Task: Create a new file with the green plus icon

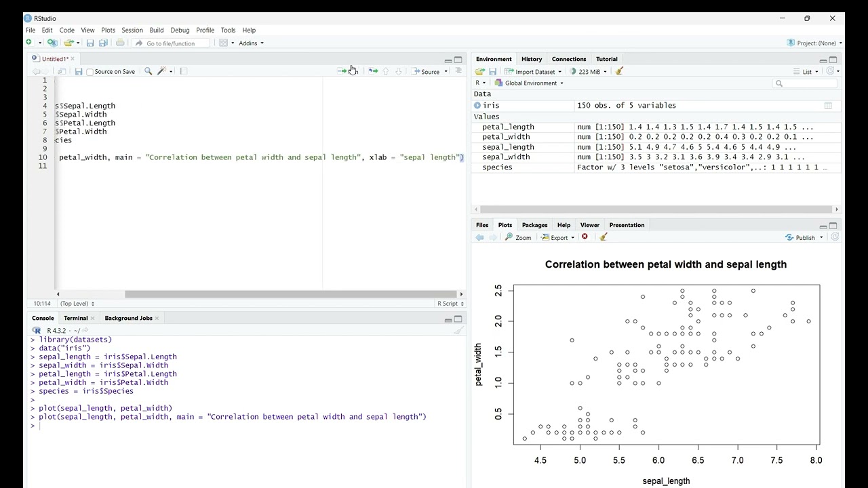Action: point(29,43)
